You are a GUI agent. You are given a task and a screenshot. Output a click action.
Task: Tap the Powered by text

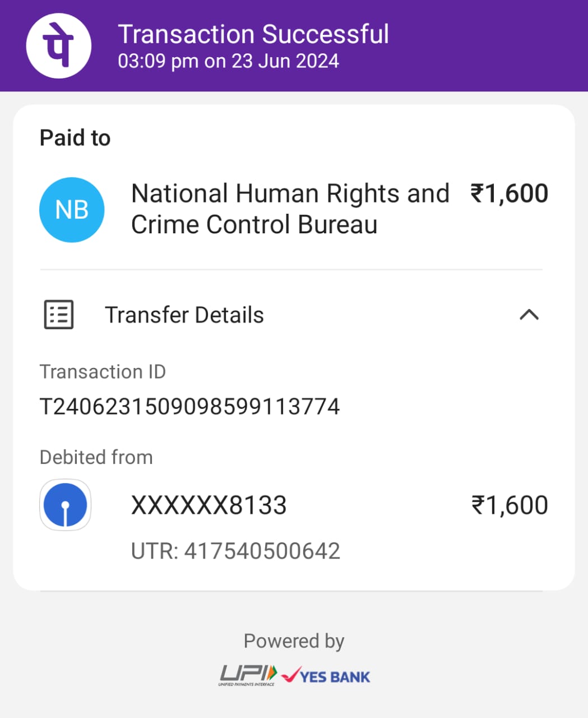pos(294,641)
